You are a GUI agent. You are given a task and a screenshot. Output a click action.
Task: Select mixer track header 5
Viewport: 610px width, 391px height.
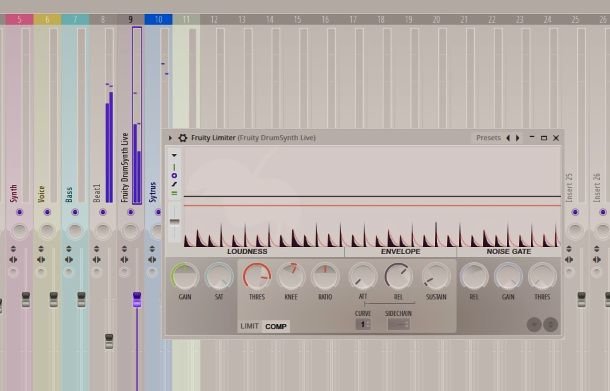[x=19, y=19]
